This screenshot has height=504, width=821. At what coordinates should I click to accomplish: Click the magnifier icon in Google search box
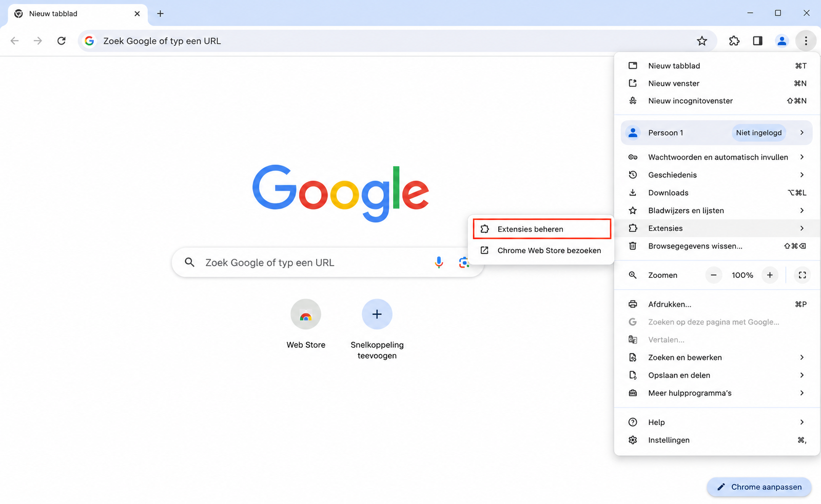[189, 263]
